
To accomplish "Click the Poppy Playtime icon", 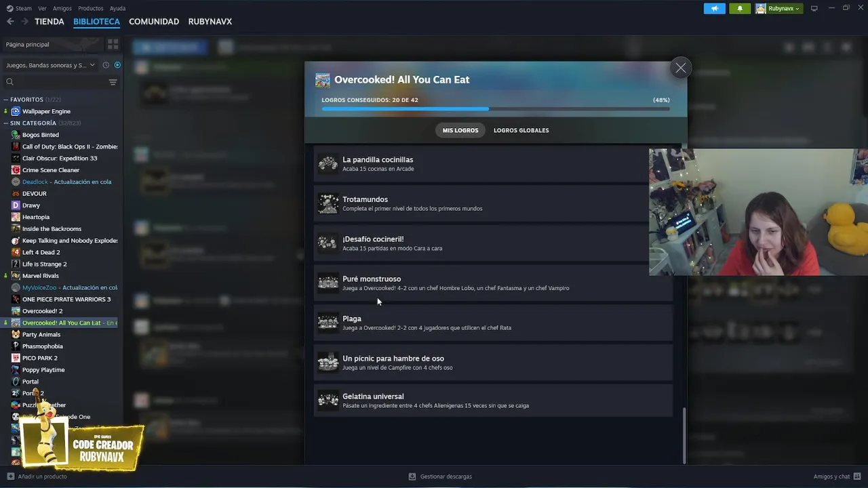I will click(x=16, y=369).
